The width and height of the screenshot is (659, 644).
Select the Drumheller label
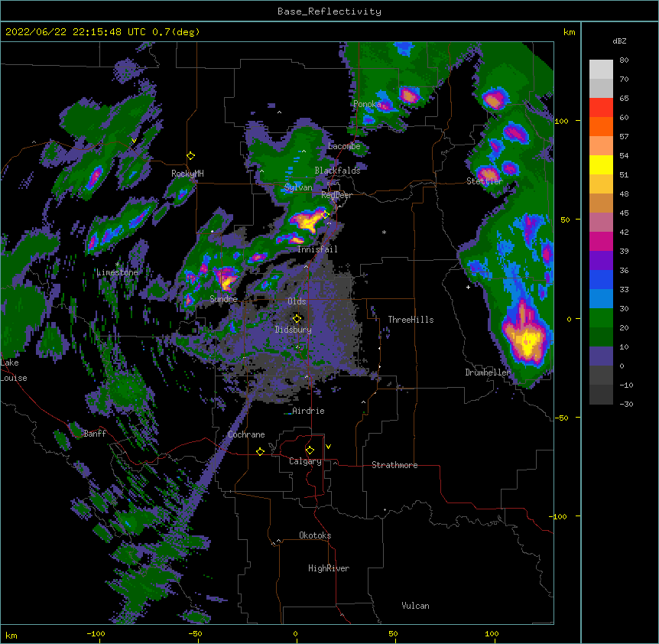[x=488, y=372]
